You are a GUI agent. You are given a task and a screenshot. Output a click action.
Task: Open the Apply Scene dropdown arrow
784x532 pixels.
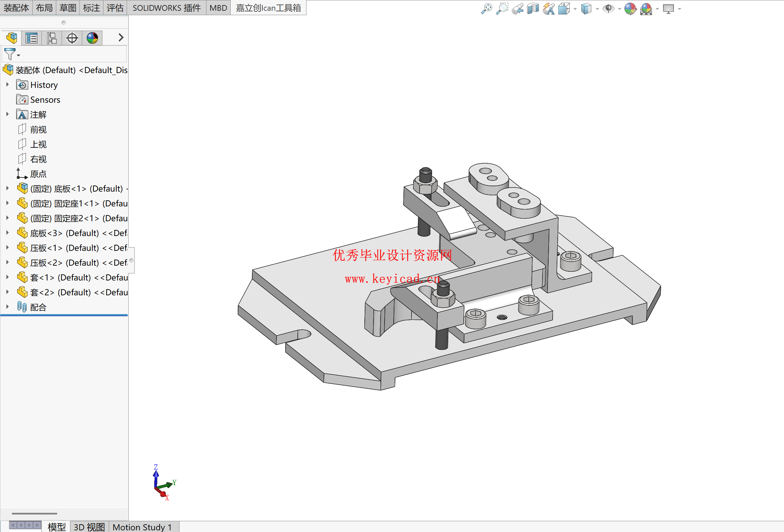pyautogui.click(x=657, y=9)
